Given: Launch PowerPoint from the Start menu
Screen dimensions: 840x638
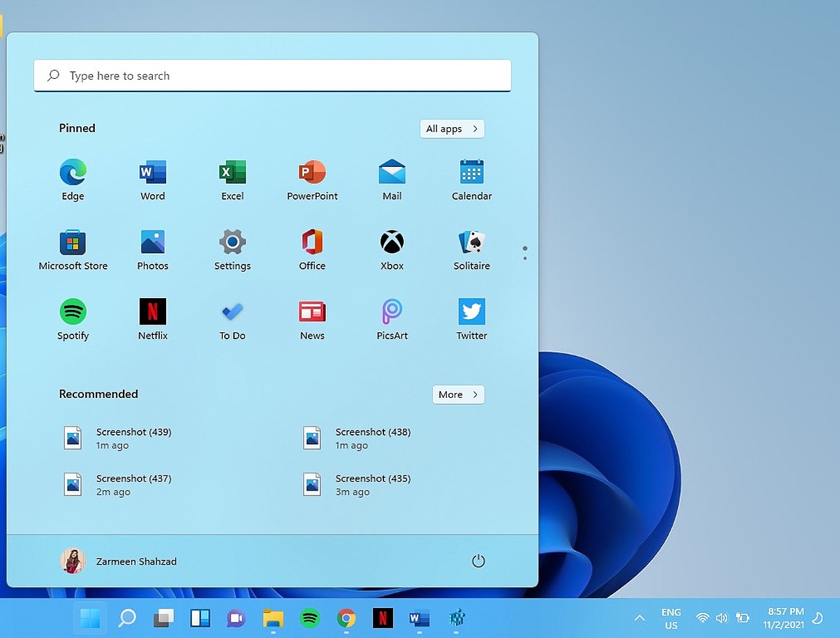Looking at the screenshot, I should pyautogui.click(x=312, y=172).
